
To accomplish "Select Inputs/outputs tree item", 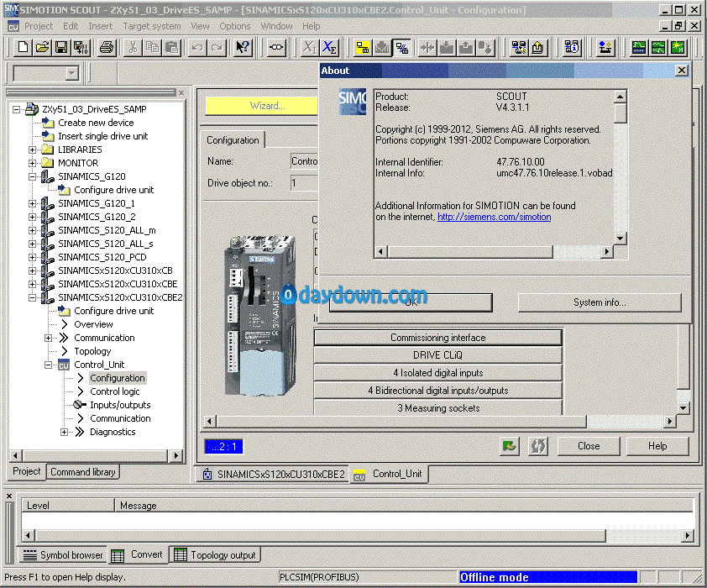I will tap(120, 405).
